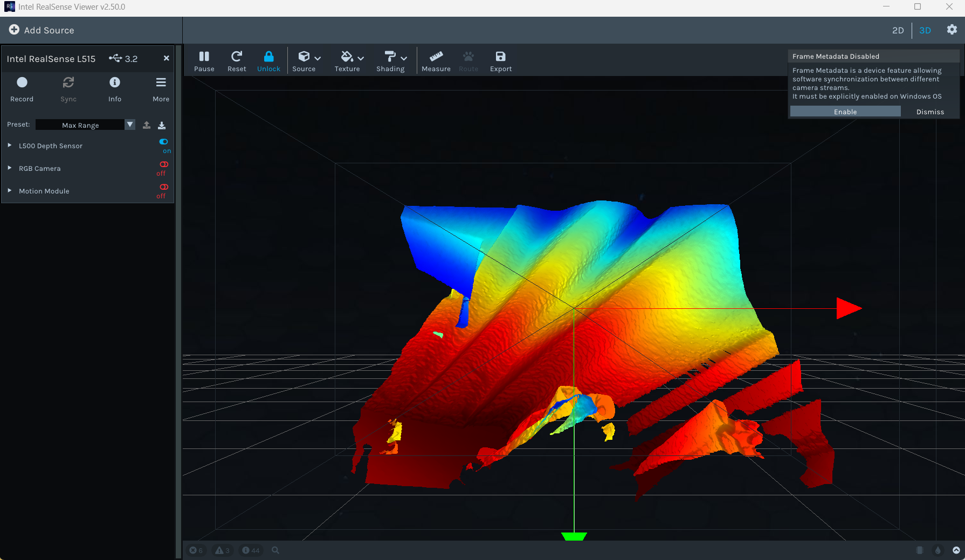Dismiss the Frame Metadata Disabled notification
This screenshot has width=965, height=560.
coord(930,112)
